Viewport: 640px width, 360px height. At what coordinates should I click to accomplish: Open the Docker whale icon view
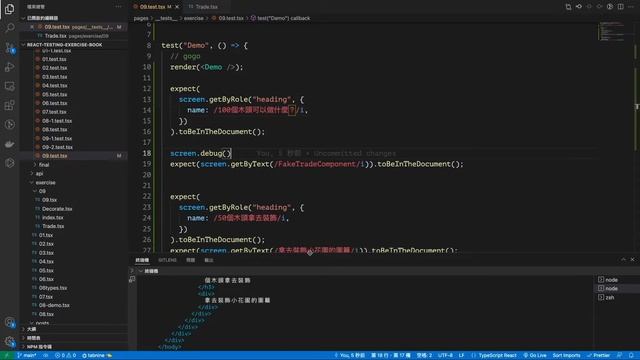coord(9,144)
